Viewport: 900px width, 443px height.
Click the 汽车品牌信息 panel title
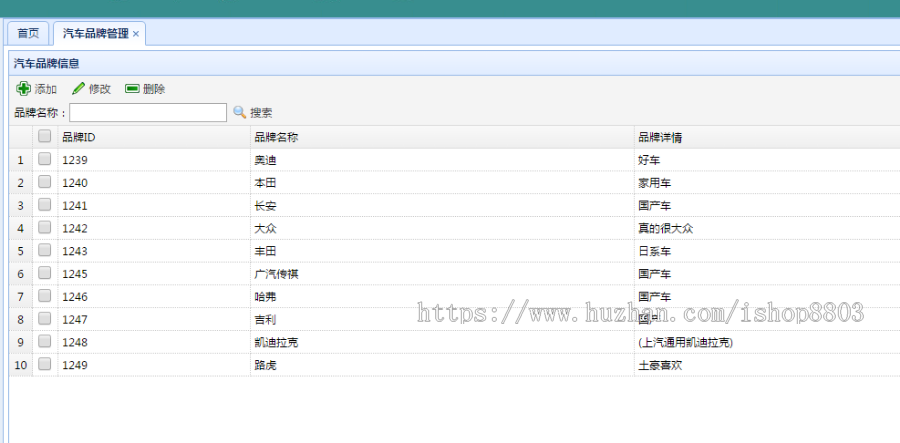(46, 64)
